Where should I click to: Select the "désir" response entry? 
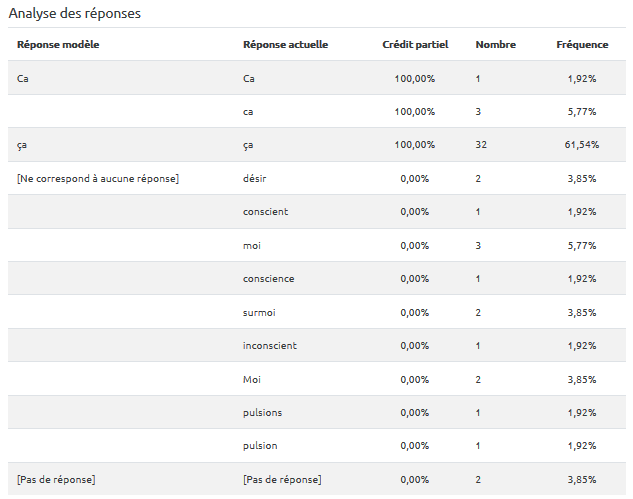tap(255, 179)
